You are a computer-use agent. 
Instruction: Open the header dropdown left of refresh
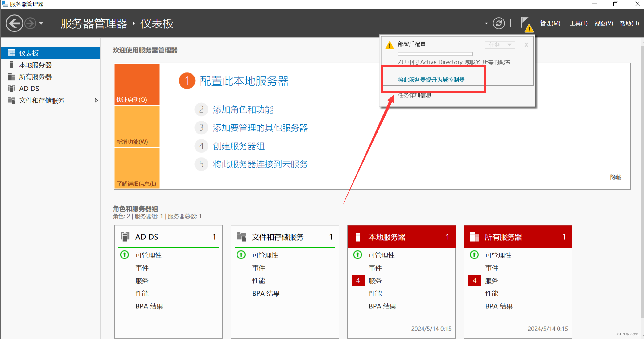486,23
